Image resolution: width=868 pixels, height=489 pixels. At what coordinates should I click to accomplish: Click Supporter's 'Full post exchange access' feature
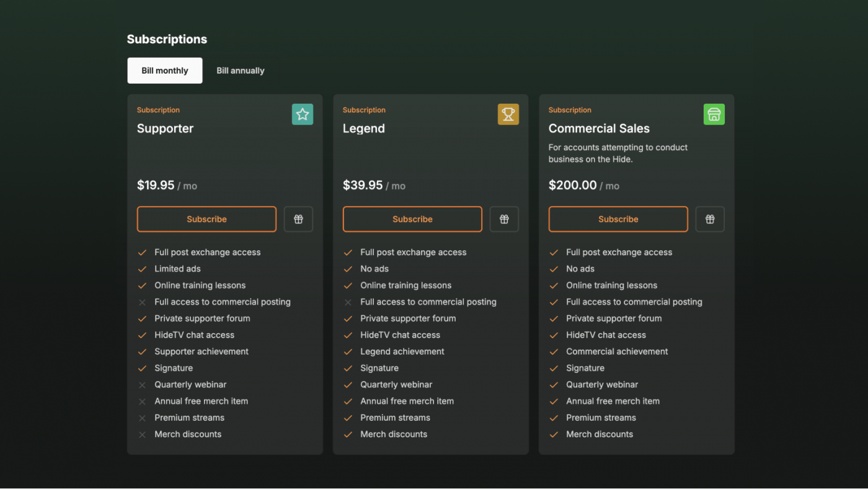pos(208,252)
